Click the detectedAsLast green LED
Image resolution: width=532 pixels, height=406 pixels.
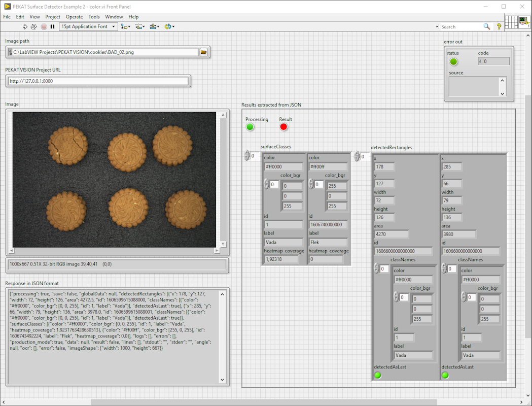tap(377, 375)
